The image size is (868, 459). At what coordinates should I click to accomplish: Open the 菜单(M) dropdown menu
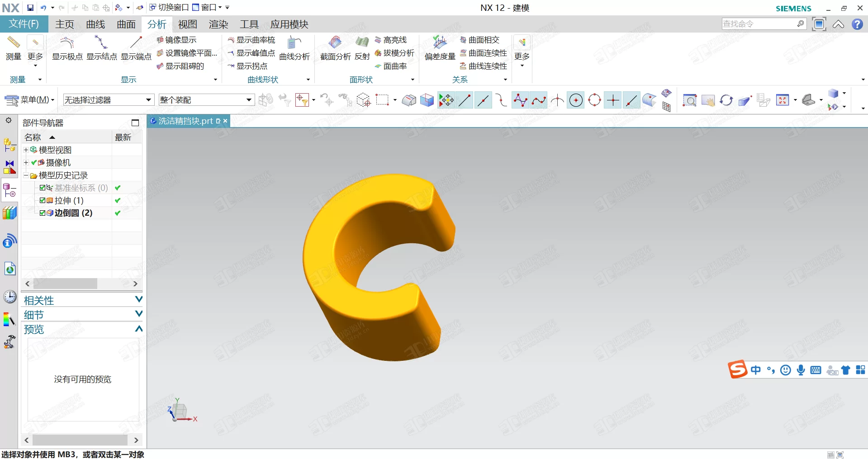click(29, 100)
